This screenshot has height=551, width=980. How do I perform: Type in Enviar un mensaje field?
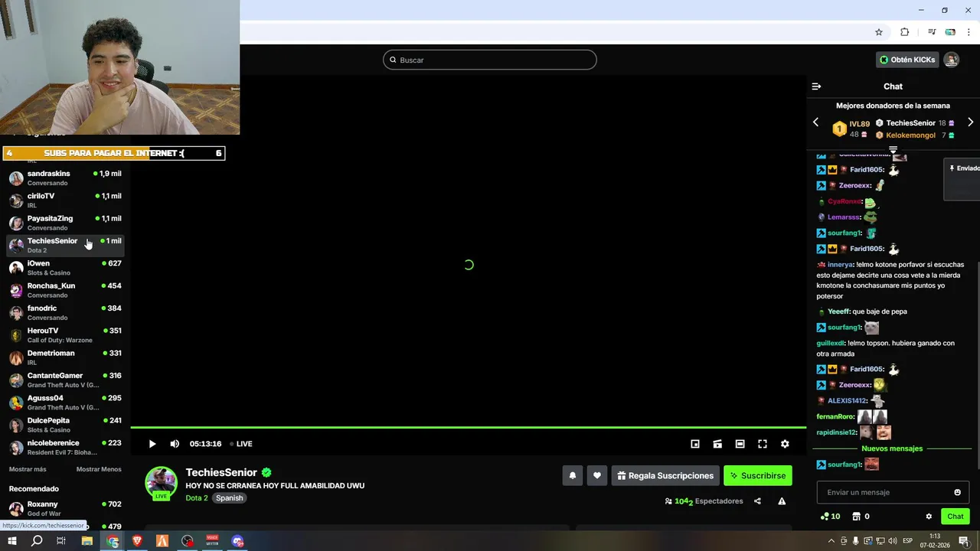pyautogui.click(x=884, y=492)
